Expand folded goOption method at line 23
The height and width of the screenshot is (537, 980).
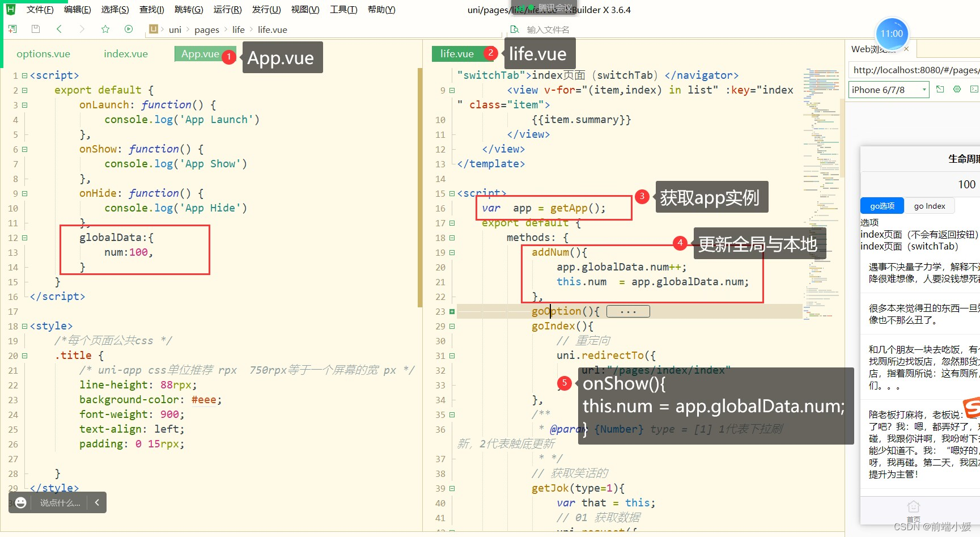click(452, 311)
